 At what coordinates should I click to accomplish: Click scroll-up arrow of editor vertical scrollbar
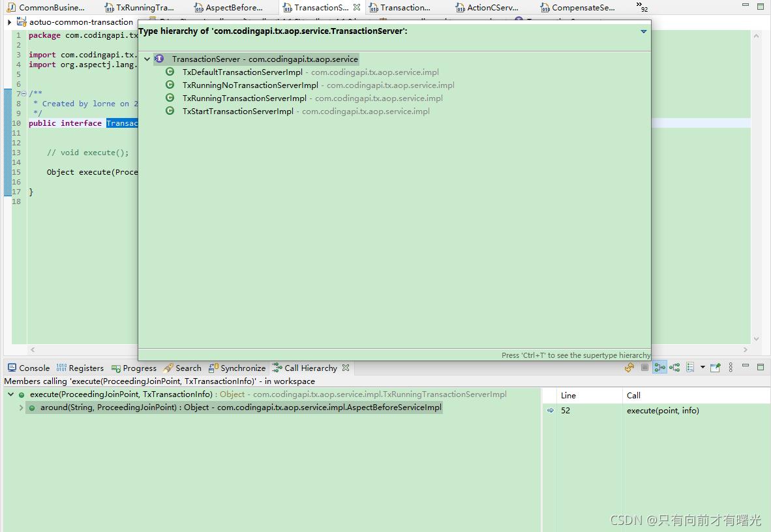[x=756, y=35]
